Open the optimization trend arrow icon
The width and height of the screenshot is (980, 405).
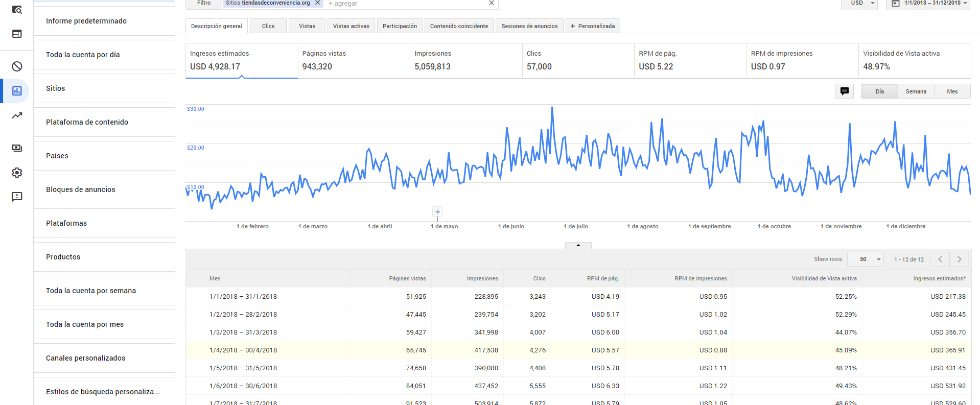click(x=17, y=115)
